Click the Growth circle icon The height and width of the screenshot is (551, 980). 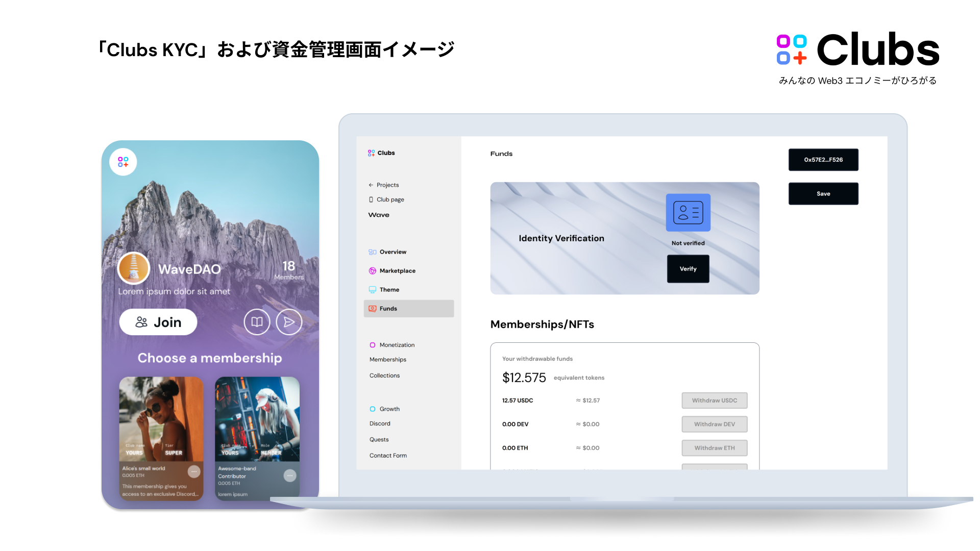tap(372, 409)
